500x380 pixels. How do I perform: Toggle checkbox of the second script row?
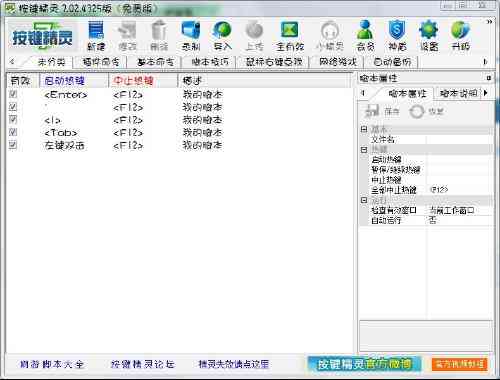(13, 107)
